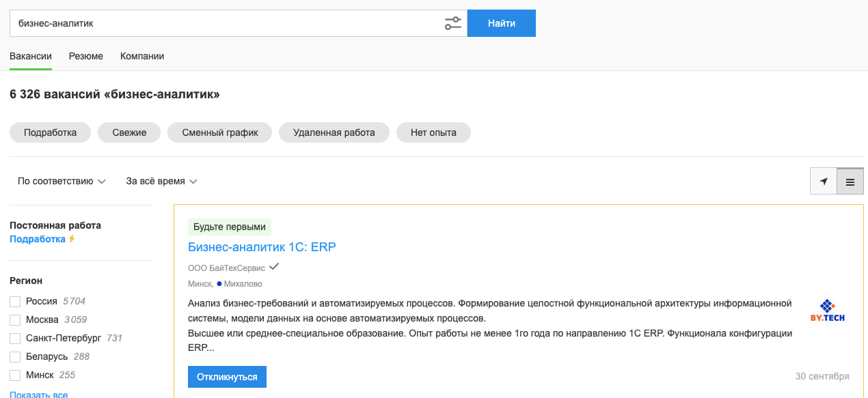Open the search filters sliders icon
The image size is (868, 398).
click(452, 23)
